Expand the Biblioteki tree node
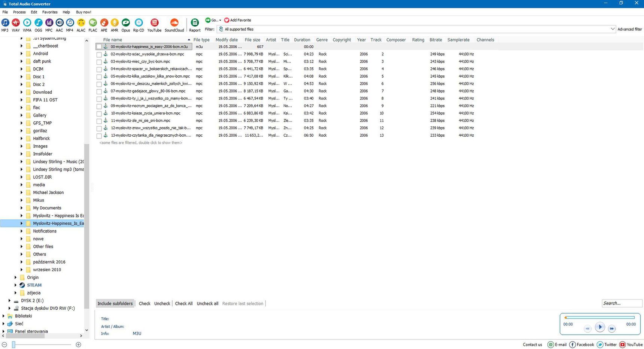 [3, 316]
